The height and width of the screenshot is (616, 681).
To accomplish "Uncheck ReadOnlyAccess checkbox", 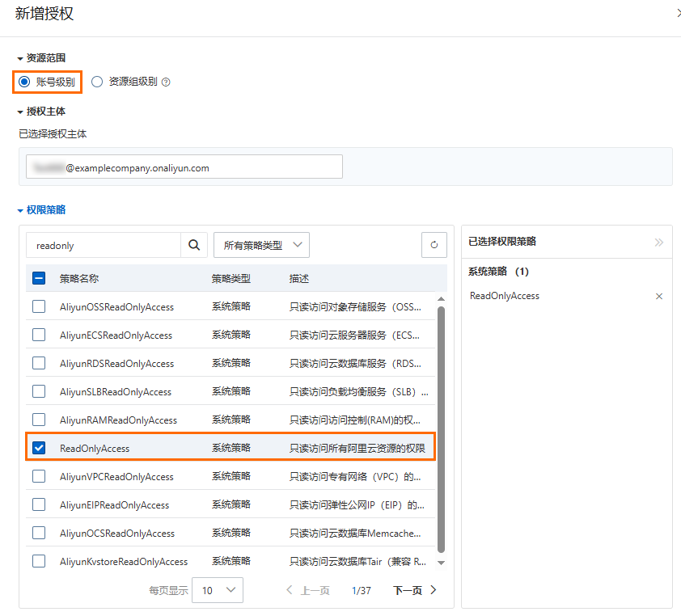I will (x=39, y=448).
